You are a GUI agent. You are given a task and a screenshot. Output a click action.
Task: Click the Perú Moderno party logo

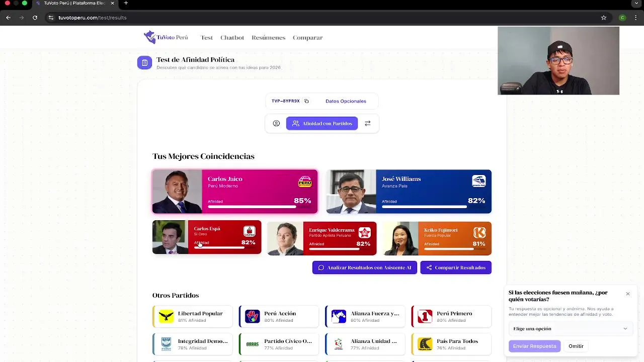pyautogui.click(x=305, y=182)
